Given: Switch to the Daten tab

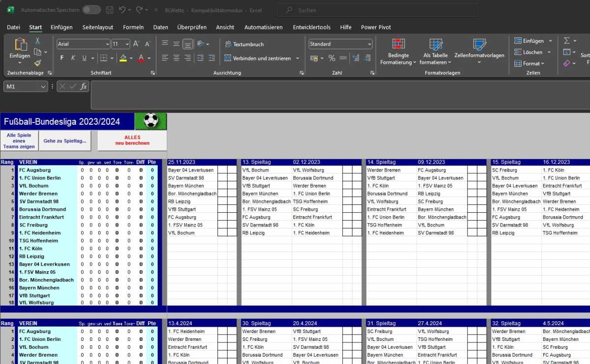Looking at the screenshot, I should point(161,27).
